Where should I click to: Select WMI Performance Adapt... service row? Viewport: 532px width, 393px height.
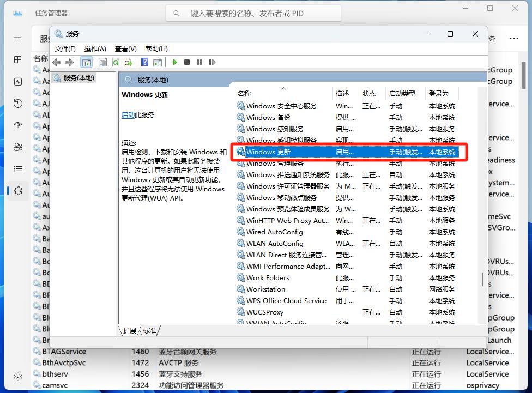(347, 267)
